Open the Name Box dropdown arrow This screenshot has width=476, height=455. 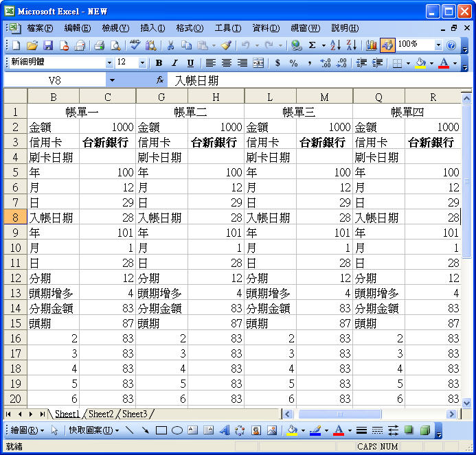pyautogui.click(x=112, y=80)
